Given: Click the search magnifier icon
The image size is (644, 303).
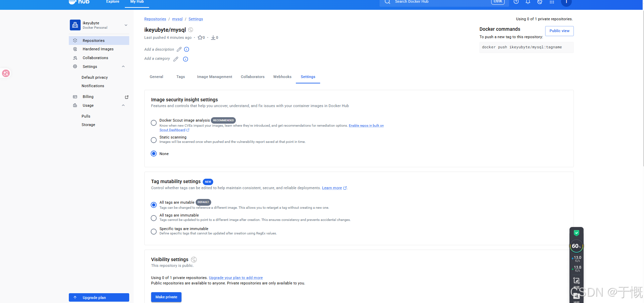Looking at the screenshot, I should (387, 2).
